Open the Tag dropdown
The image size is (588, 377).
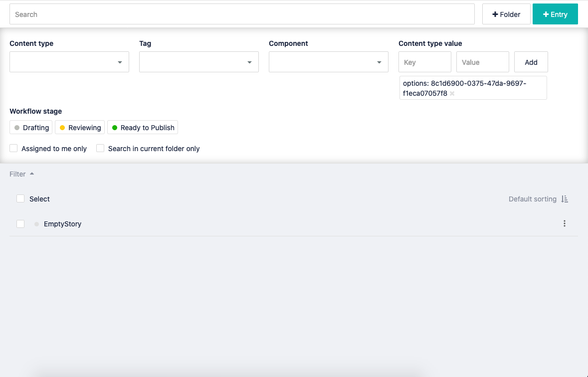pos(198,62)
